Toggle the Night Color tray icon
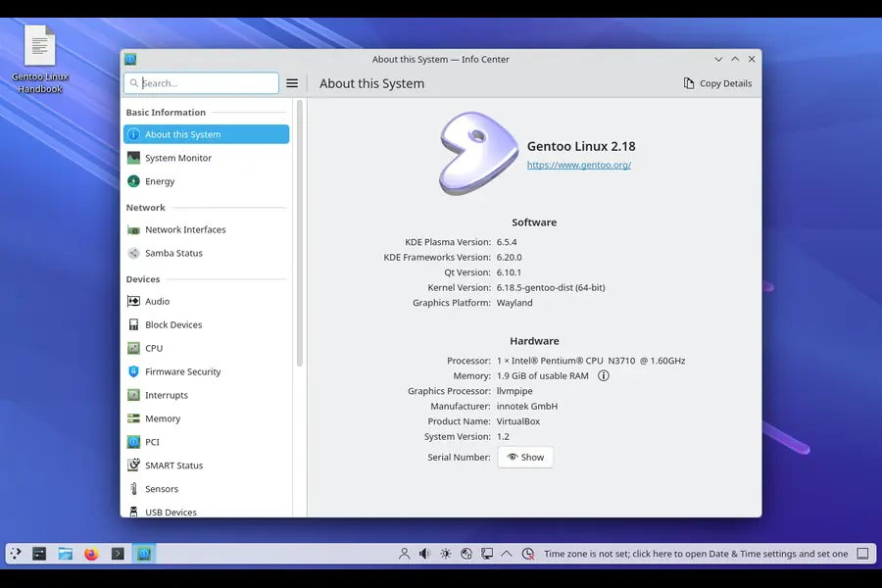This screenshot has width=882, height=588. point(445,553)
